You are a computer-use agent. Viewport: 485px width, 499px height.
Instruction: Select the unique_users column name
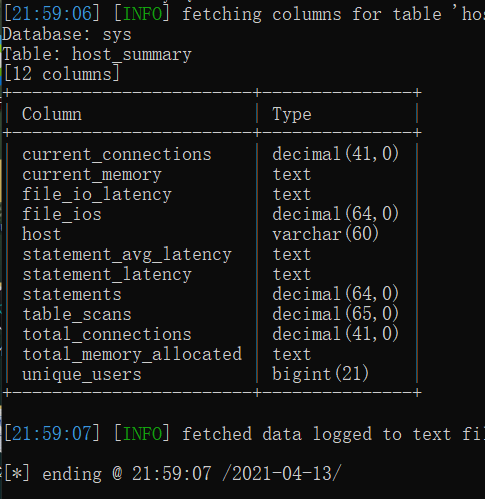click(82, 375)
